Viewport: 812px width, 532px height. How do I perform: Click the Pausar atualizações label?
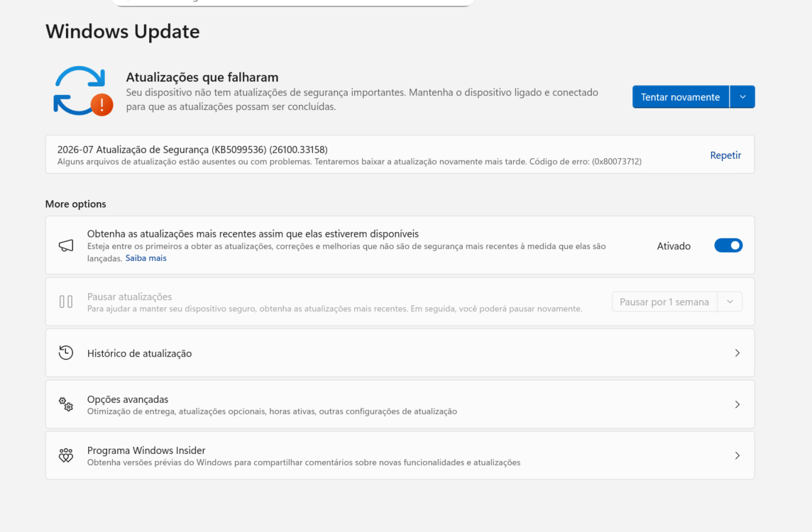point(129,297)
